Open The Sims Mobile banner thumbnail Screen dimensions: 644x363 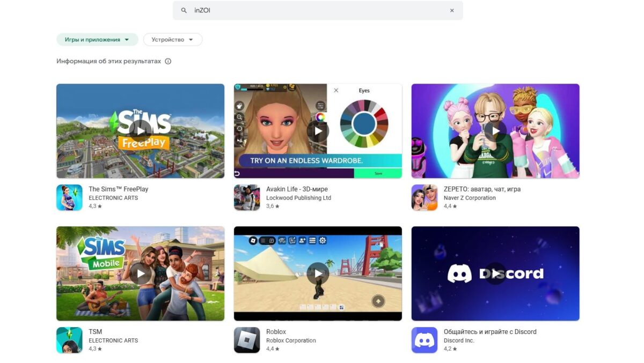[x=141, y=273]
